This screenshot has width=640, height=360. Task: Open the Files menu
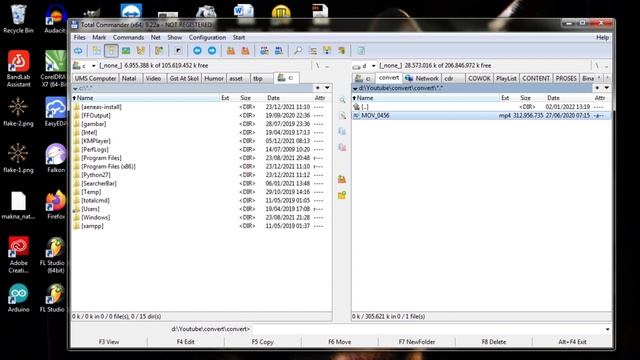pos(80,37)
